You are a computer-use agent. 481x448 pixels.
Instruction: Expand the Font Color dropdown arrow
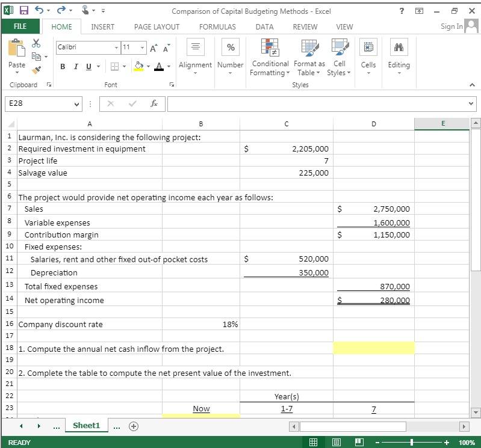169,67
